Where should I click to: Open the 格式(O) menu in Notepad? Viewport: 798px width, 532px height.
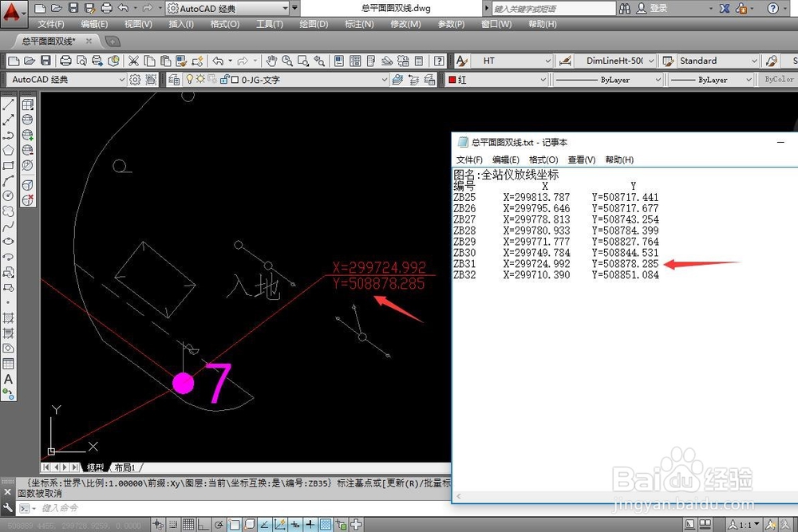[x=543, y=160]
